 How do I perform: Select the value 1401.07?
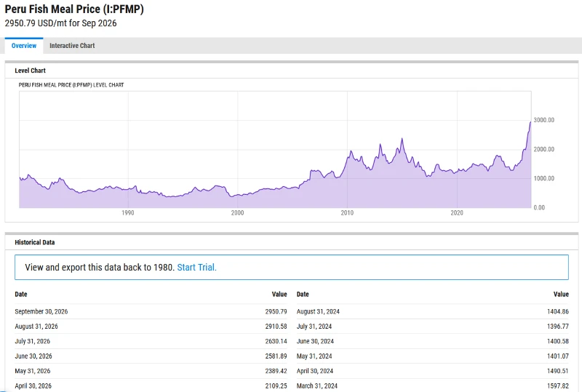point(558,356)
